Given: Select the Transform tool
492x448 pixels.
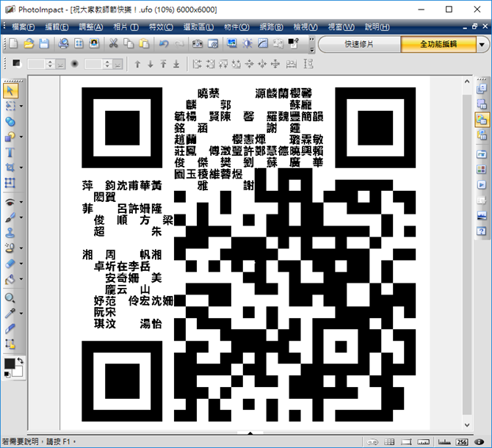Looking at the screenshot, I should (10, 183).
